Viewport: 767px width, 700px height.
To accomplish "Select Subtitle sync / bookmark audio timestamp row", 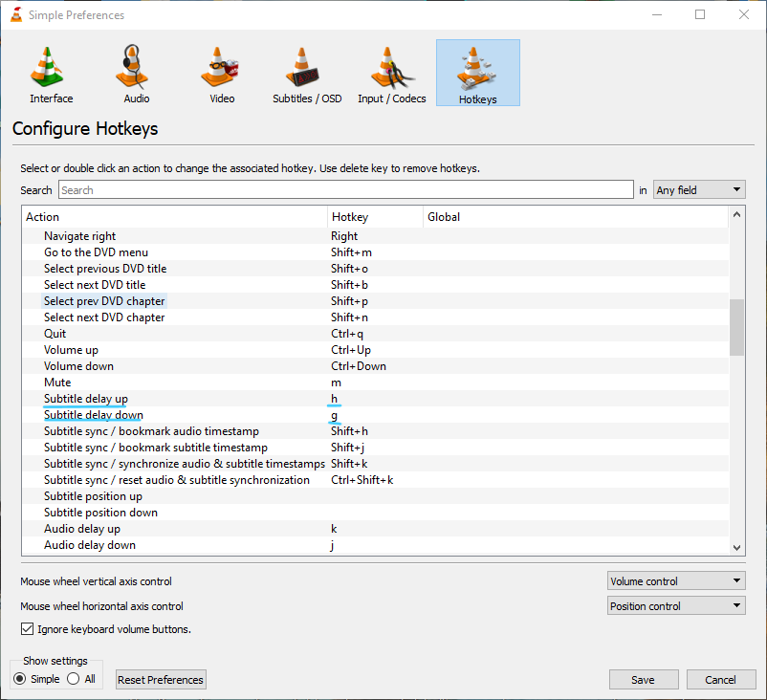I will (375, 431).
